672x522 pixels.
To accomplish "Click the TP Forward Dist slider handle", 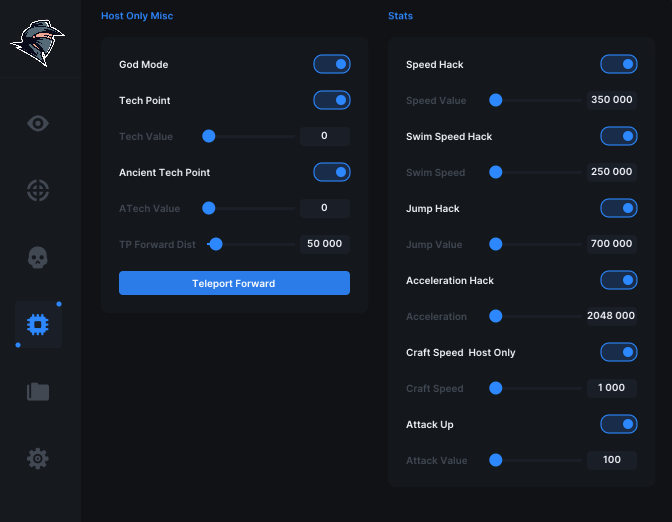I will click(216, 244).
